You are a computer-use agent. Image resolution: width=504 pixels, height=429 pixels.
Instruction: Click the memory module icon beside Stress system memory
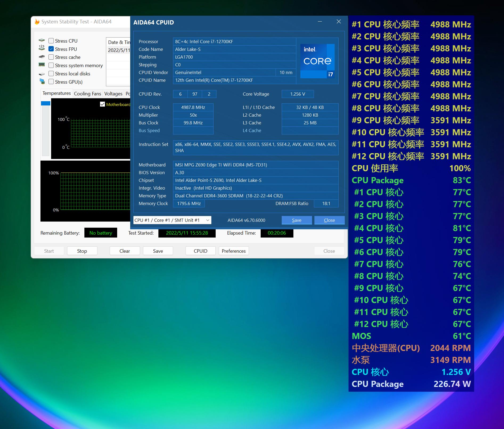tap(42, 65)
